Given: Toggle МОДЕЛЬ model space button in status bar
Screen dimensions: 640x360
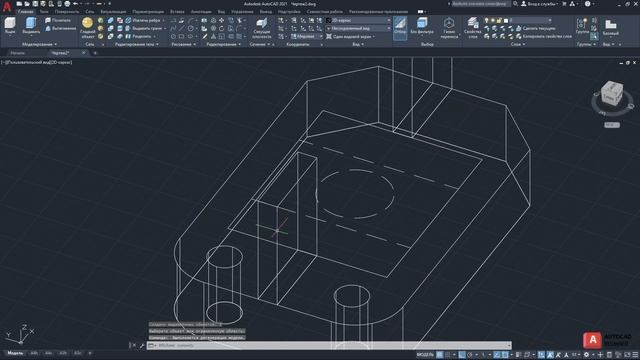Looking at the screenshot, I should pos(424,355).
